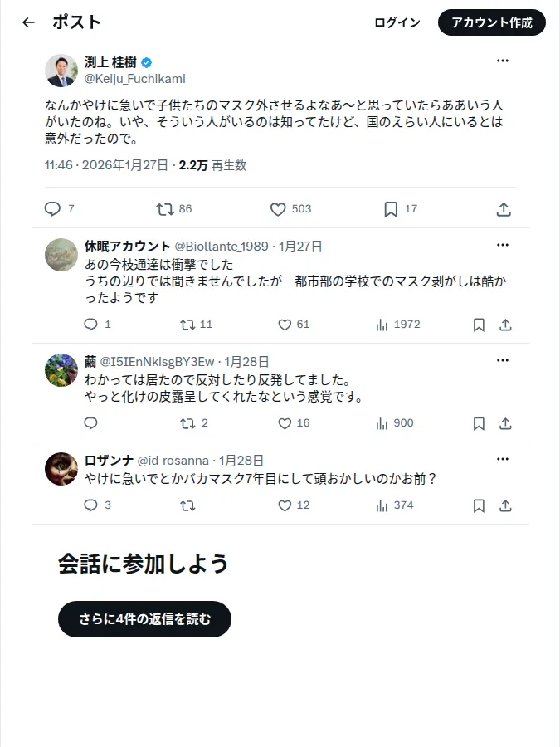Click the アカウント作成 button
The height and width of the screenshot is (747, 560).
point(492,22)
